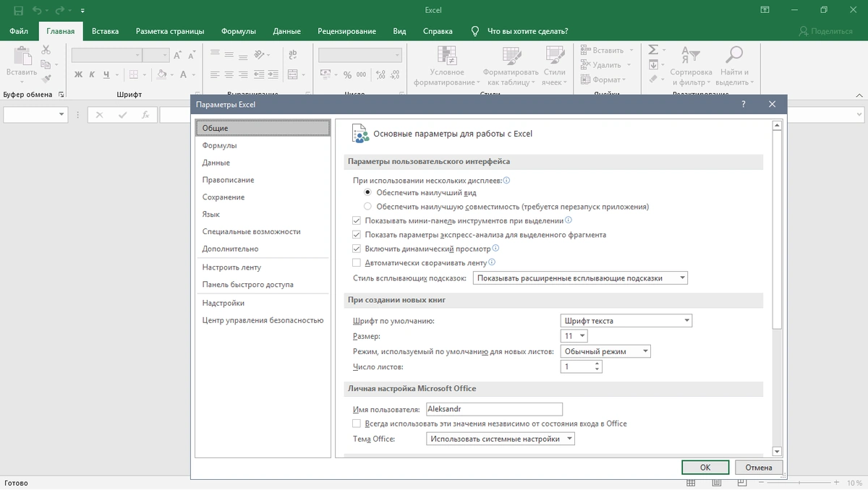Image resolution: width=868 pixels, height=490 pixels.
Task: Uncheck Показать параметры экспресс-анализа checkbox
Action: click(356, 235)
